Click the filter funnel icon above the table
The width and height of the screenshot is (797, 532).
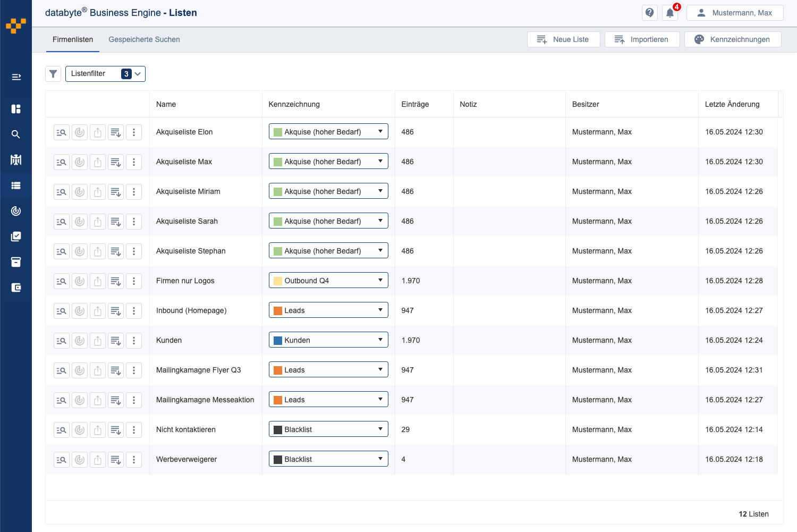click(x=53, y=74)
